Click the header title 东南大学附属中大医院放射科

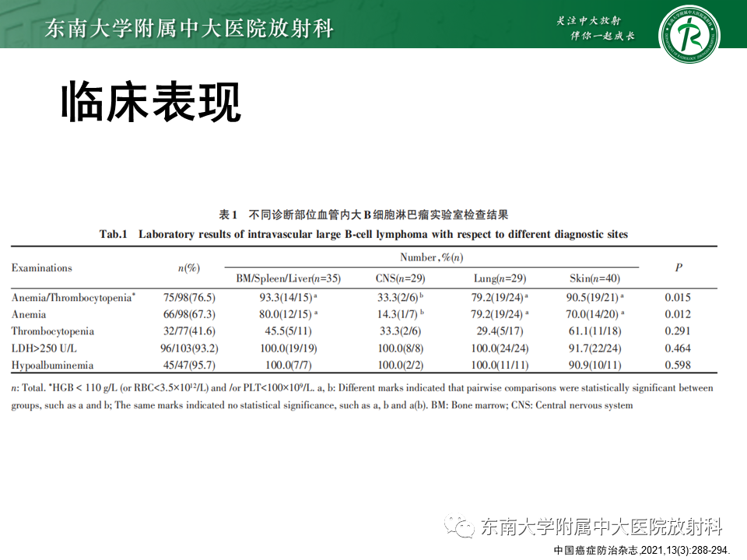[189, 28]
